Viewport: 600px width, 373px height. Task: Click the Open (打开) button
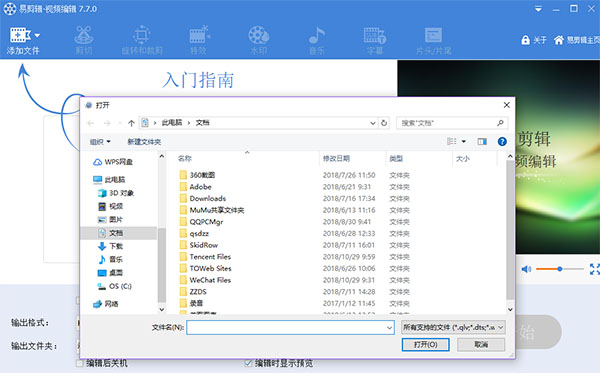[426, 345]
